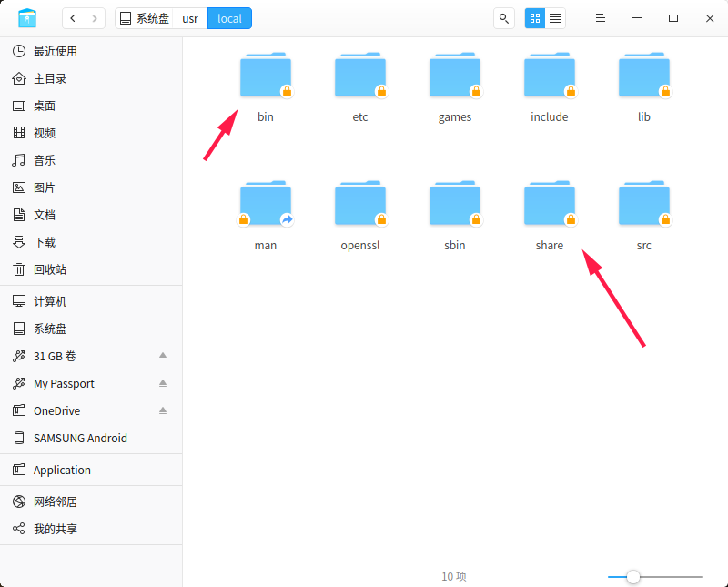The width and height of the screenshot is (728, 587).
Task: Close the file manager window
Action: [x=710, y=18]
